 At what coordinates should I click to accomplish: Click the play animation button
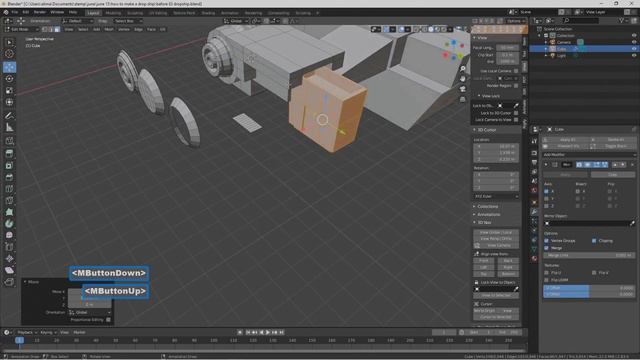268,333
